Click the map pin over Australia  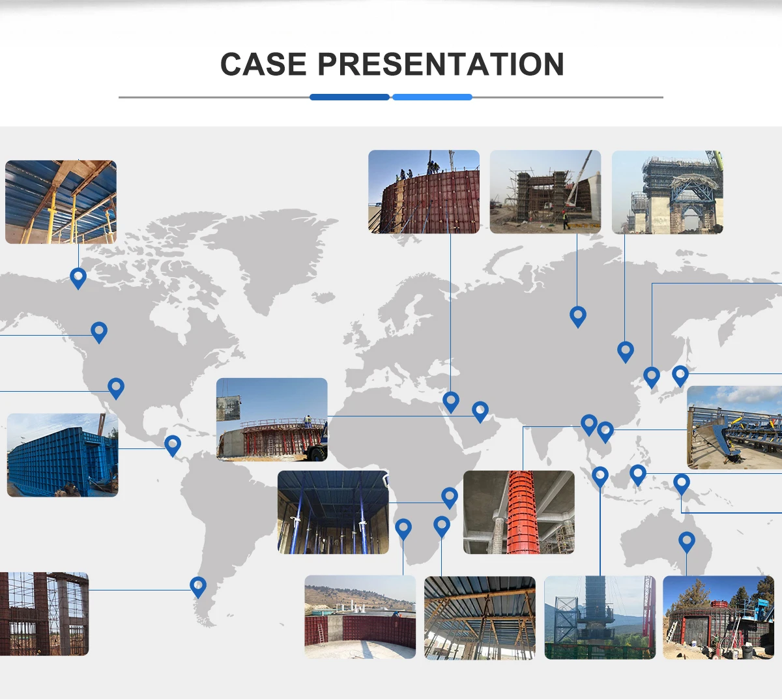pos(686,541)
